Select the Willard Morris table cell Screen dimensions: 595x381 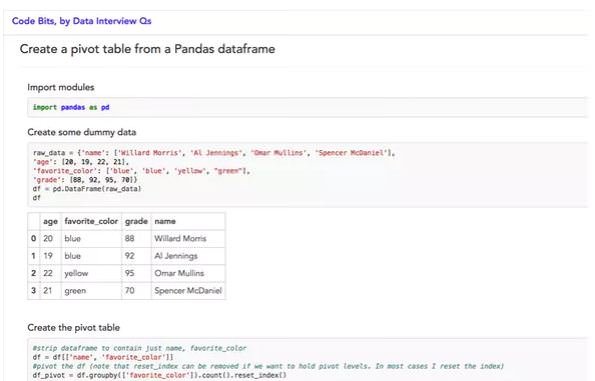(188, 239)
